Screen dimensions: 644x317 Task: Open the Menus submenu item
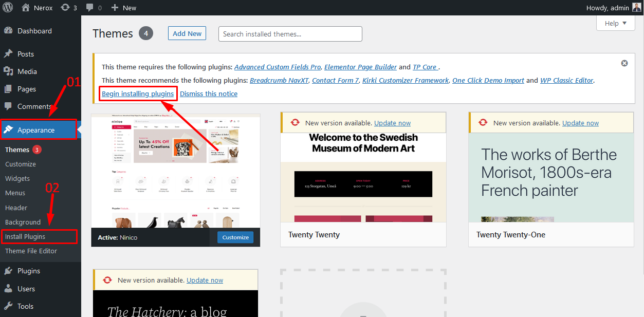pyautogui.click(x=15, y=193)
